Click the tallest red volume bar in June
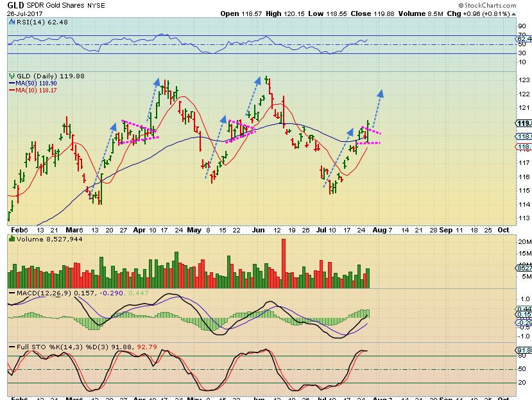The image size is (532, 400). [x=284, y=263]
